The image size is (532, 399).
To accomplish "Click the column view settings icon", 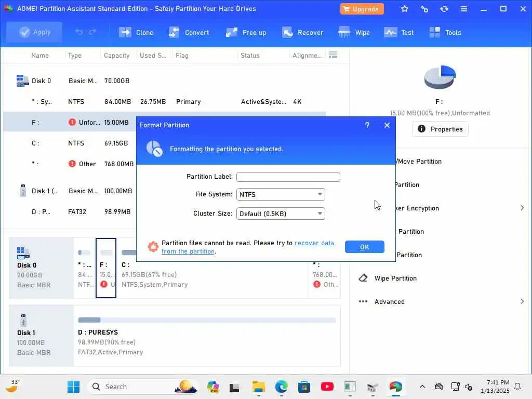I will pyautogui.click(x=333, y=55).
